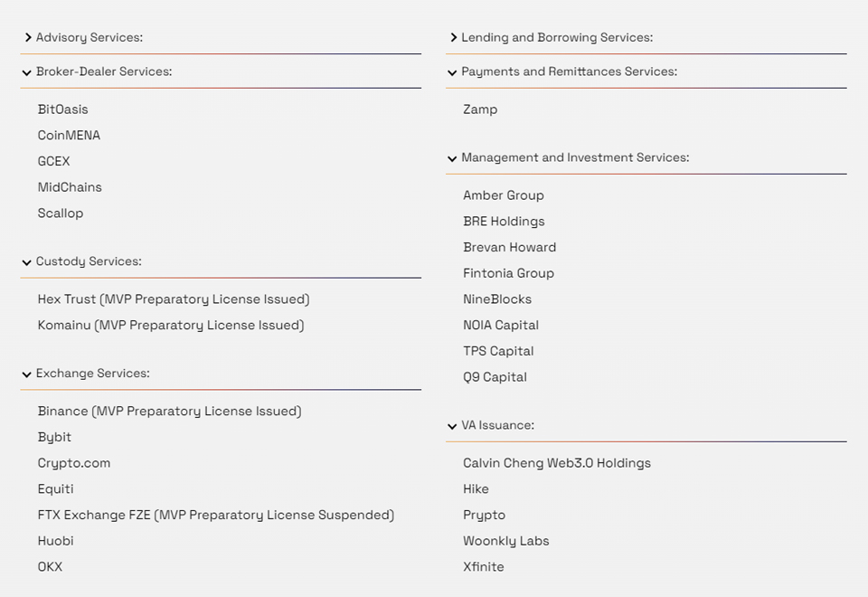
Task: Open the Hex Trust custody entry
Action: tap(173, 299)
